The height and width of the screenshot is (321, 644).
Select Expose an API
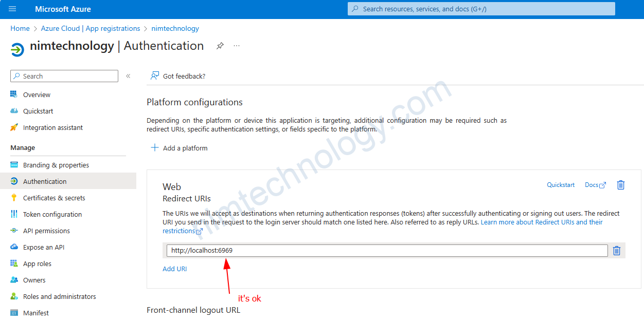44,247
